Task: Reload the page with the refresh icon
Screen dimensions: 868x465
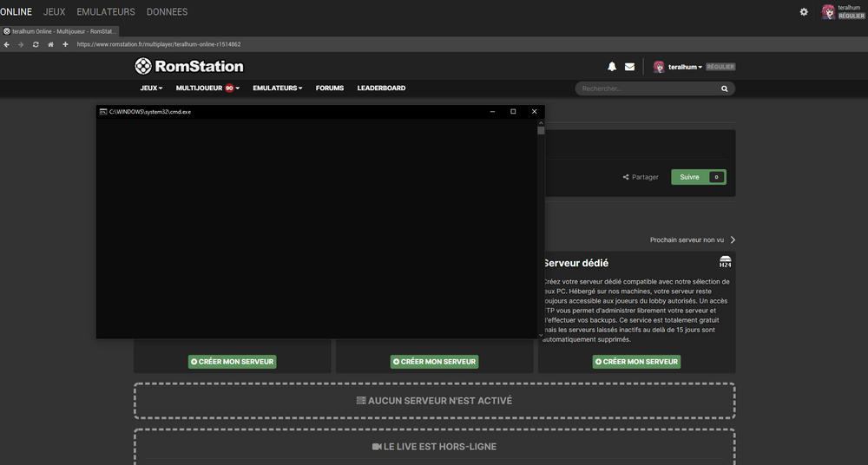Action: tap(36, 44)
